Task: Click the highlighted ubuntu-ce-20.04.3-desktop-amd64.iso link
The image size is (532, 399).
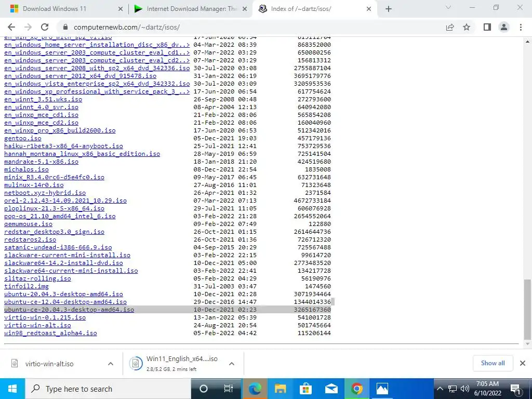Action: (69, 310)
